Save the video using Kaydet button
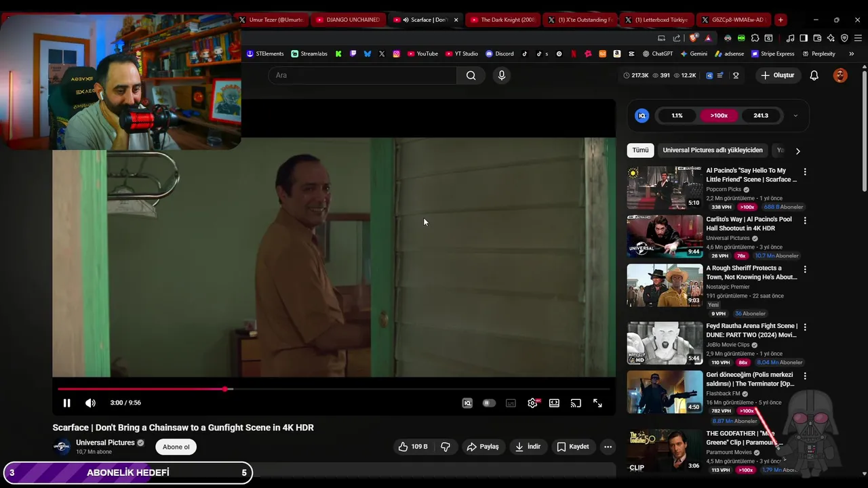Screen dimensions: 868x488 [573, 447]
